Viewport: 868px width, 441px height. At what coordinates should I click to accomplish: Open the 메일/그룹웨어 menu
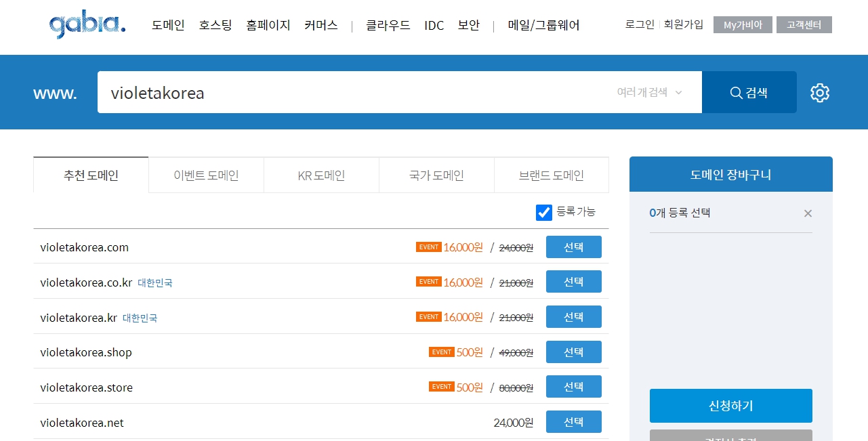(x=544, y=26)
